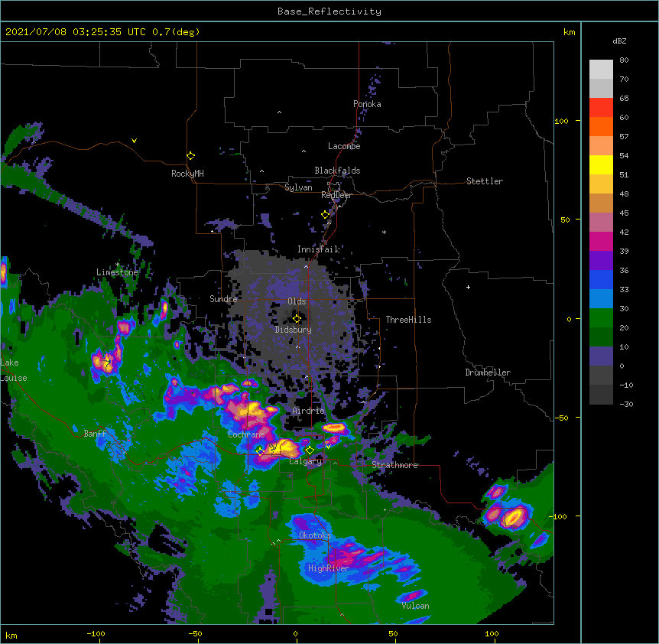
Task: Click the Ponoka city label
Action: 367,104
